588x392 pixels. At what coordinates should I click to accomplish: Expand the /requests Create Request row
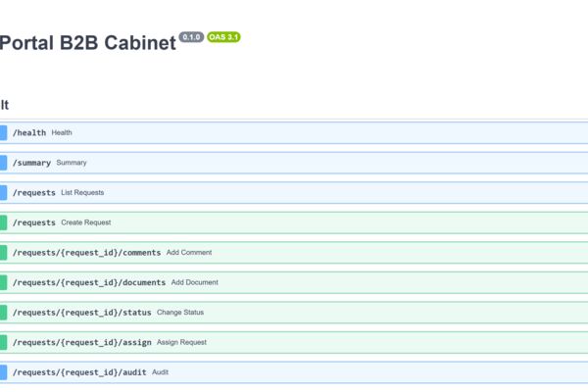294,222
